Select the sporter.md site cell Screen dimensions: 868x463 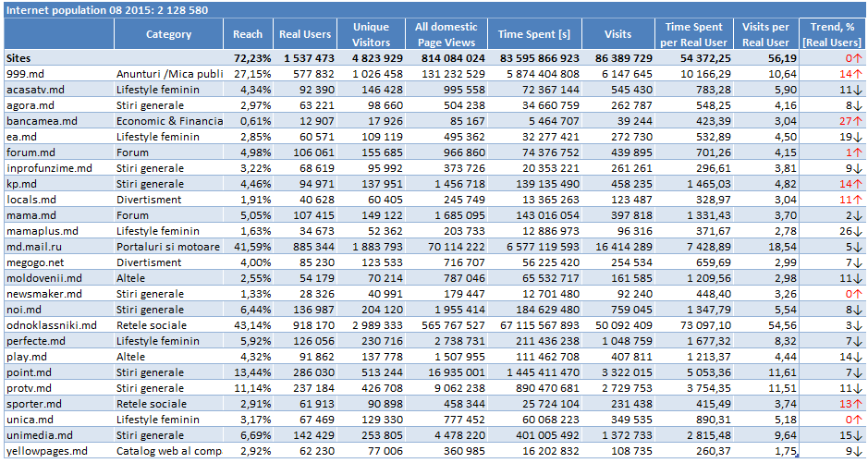[x=58, y=404]
